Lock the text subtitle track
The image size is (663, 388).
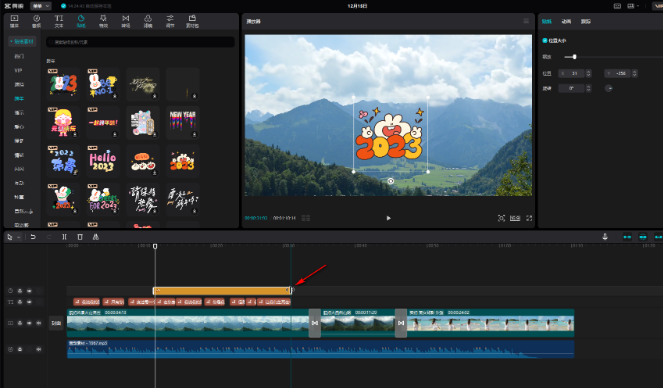(20, 302)
